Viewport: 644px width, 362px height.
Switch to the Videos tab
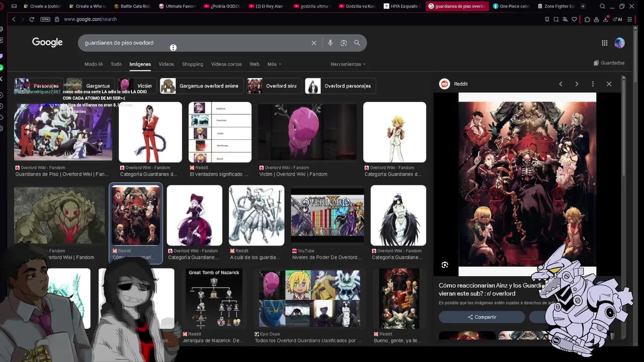(166, 64)
